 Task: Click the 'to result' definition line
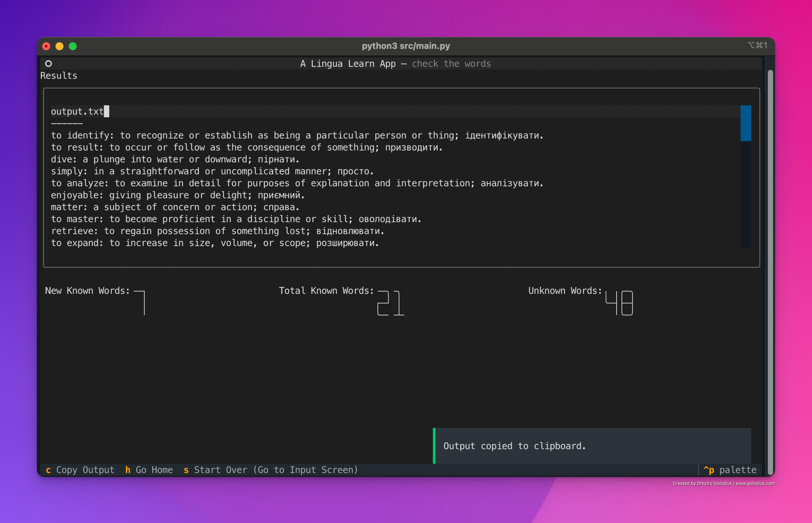[x=247, y=147]
